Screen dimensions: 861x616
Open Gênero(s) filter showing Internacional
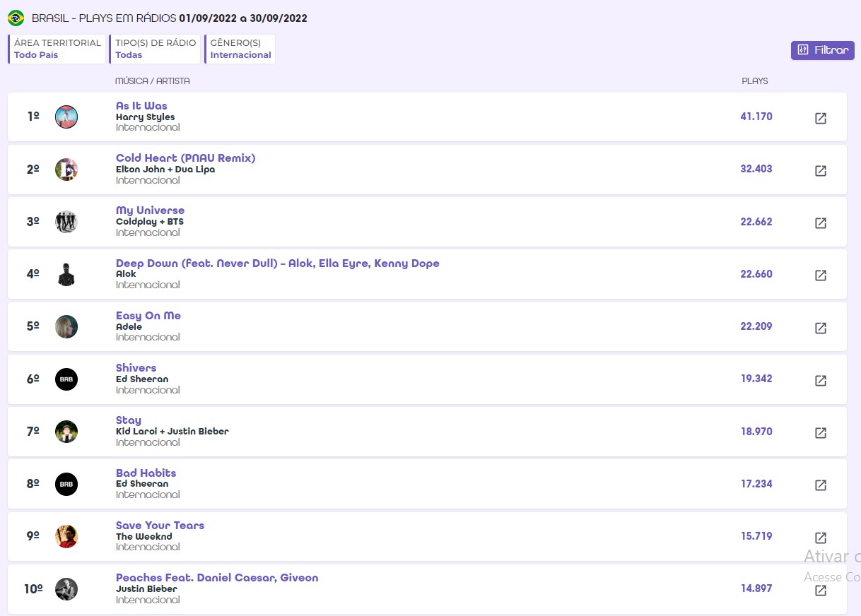(240, 49)
